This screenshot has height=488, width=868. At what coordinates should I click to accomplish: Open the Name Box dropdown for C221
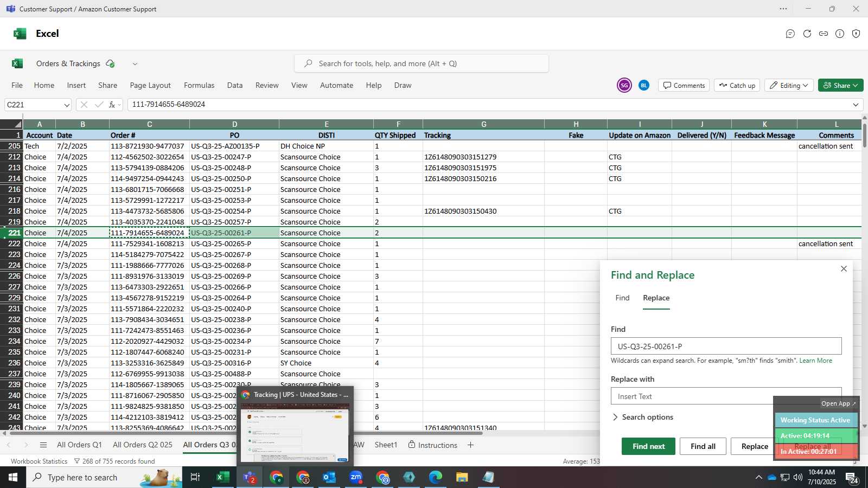point(67,105)
